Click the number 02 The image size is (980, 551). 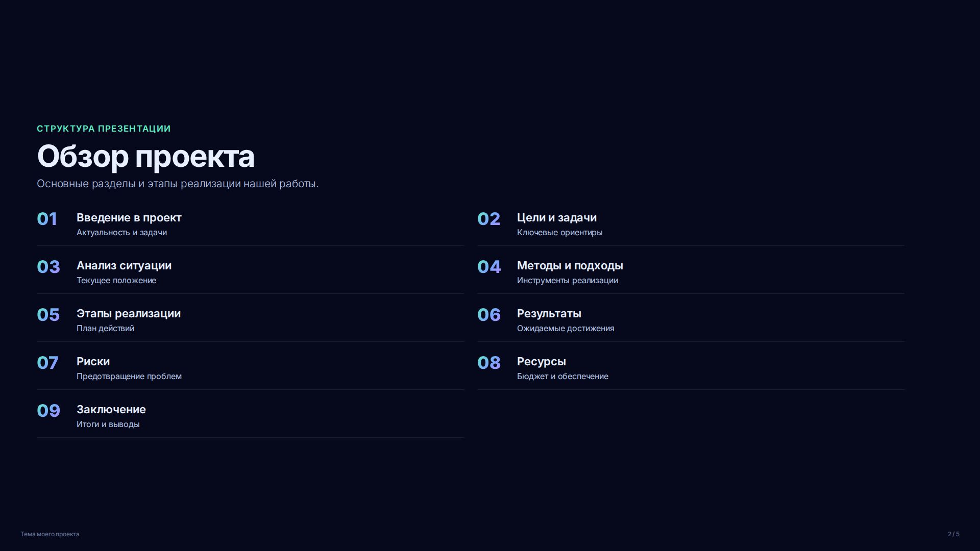[x=488, y=219]
